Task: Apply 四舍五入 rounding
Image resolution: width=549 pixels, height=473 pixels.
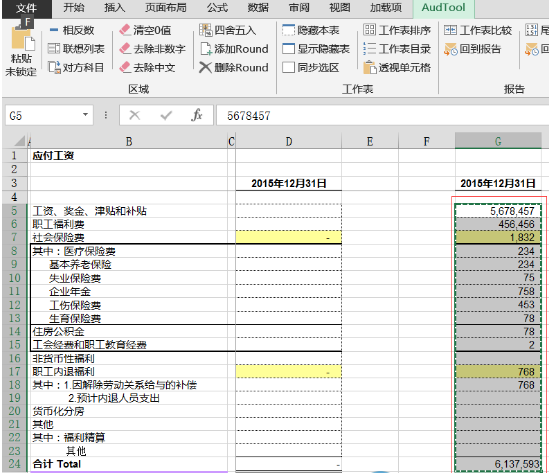Action: (x=228, y=30)
